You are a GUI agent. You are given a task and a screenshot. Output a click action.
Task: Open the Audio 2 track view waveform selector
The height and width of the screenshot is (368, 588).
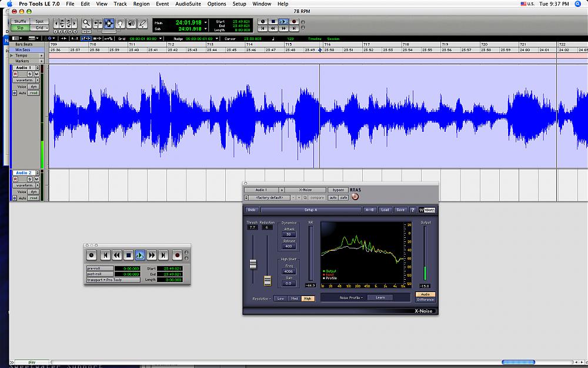(26, 185)
